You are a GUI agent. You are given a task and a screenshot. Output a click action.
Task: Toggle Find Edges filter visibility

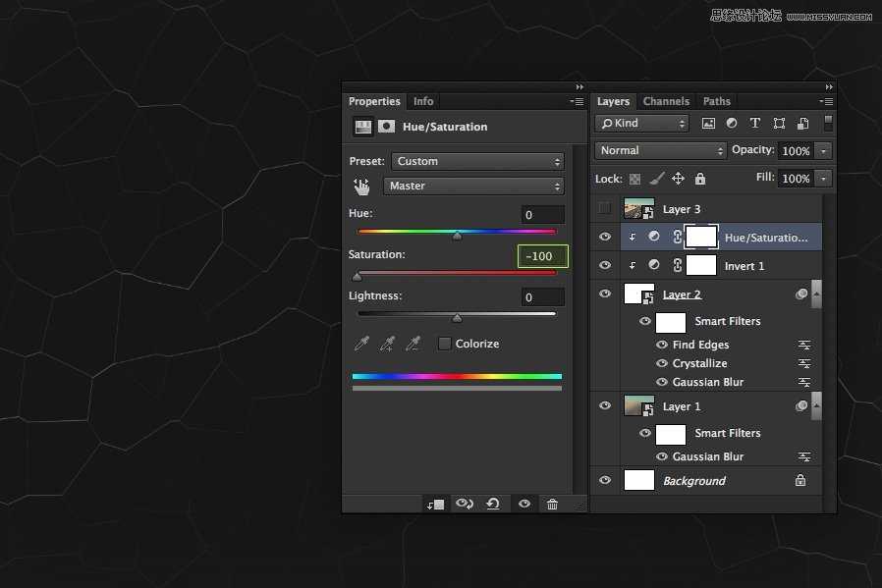(x=662, y=345)
